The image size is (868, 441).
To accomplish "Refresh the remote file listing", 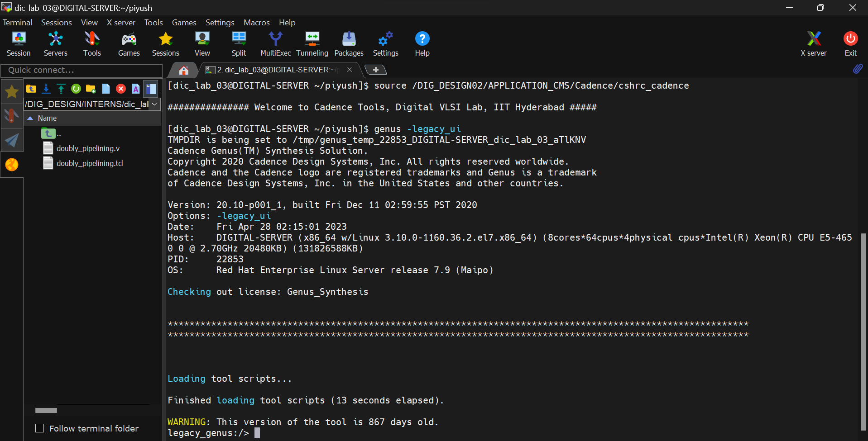I will (x=76, y=89).
